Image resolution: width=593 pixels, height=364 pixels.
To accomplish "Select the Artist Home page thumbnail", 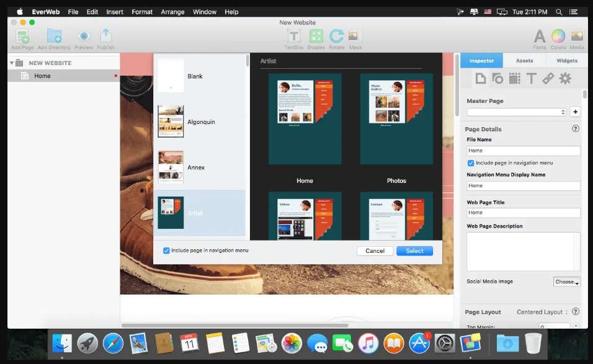I will 305,119.
